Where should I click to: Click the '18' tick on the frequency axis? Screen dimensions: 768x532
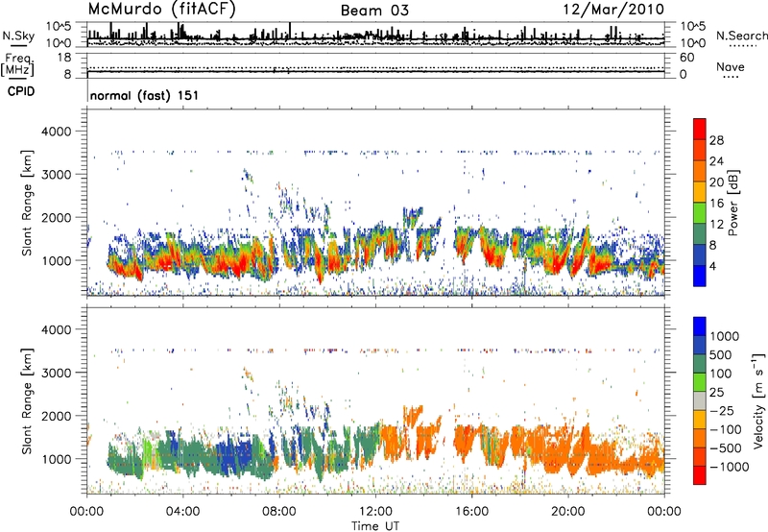click(x=64, y=58)
